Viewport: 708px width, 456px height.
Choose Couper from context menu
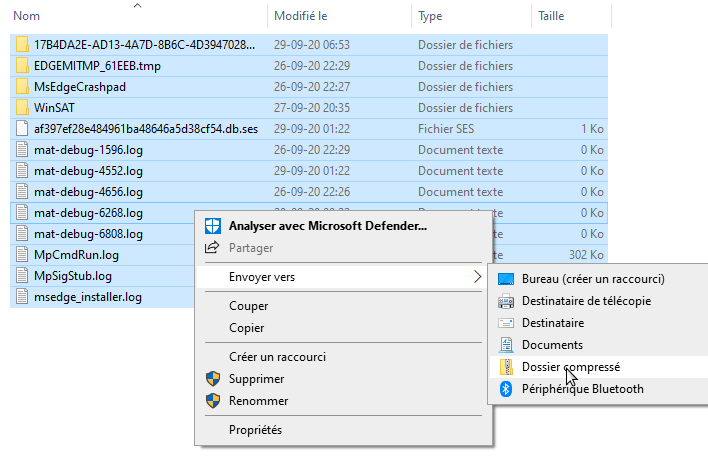coord(344,306)
